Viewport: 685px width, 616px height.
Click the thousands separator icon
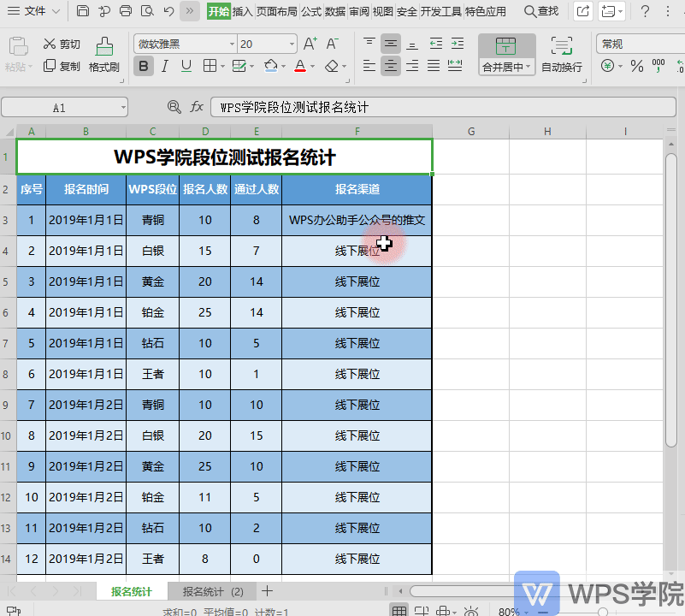658,66
